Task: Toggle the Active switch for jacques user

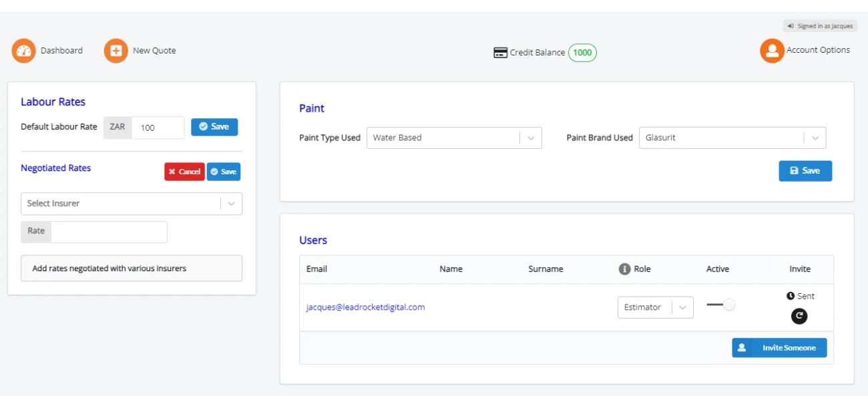Action: coord(720,305)
